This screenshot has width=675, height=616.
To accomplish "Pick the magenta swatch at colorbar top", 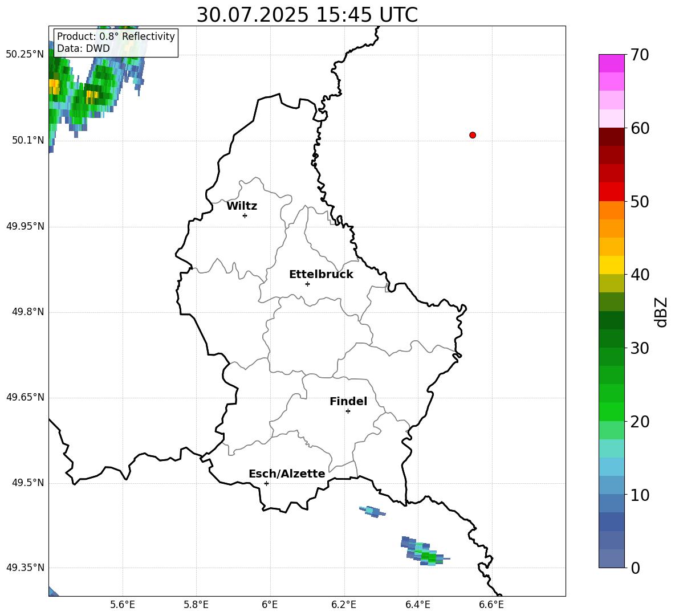I will pyautogui.click(x=612, y=63).
